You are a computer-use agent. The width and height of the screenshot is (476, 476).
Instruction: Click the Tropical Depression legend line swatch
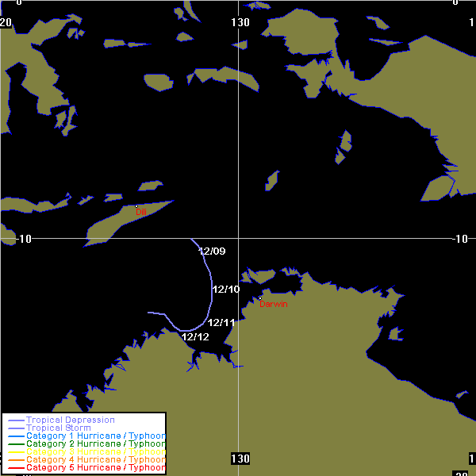tap(14, 420)
